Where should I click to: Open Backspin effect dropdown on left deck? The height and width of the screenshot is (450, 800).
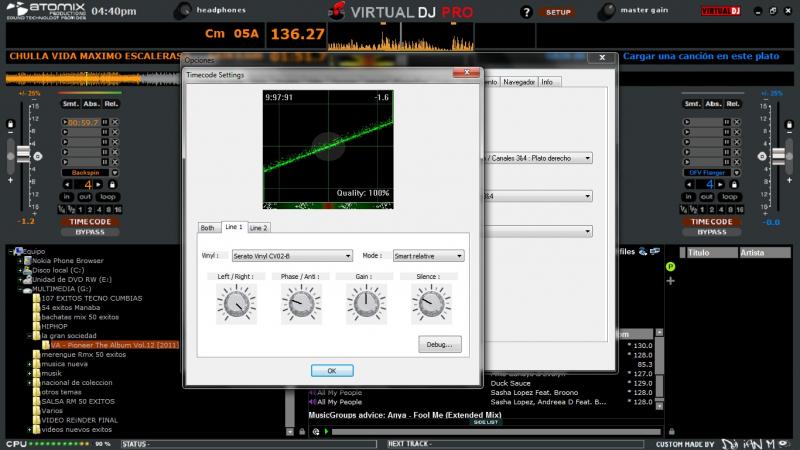pyautogui.click(x=115, y=172)
